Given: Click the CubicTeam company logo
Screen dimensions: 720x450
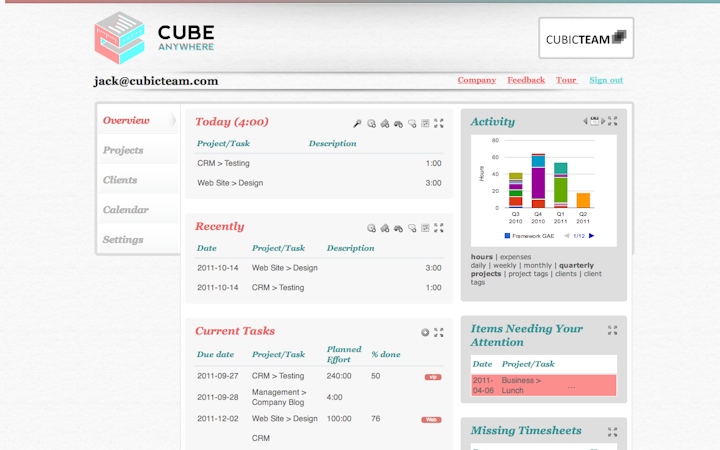Looking at the screenshot, I should (586, 38).
